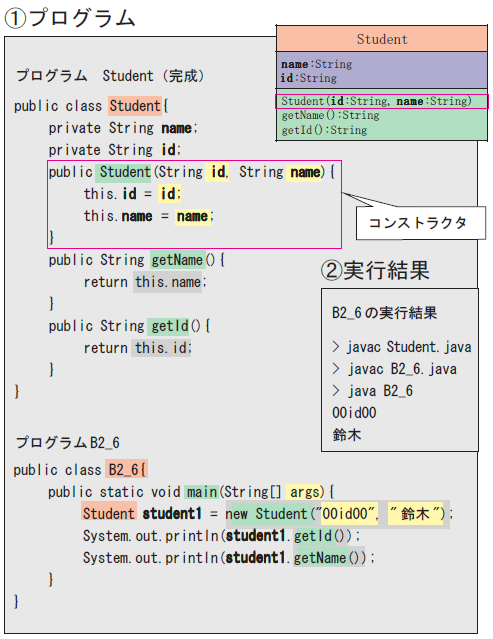Select the name:String attribute in UML box
The width and height of the screenshot is (493, 639).
point(316,64)
